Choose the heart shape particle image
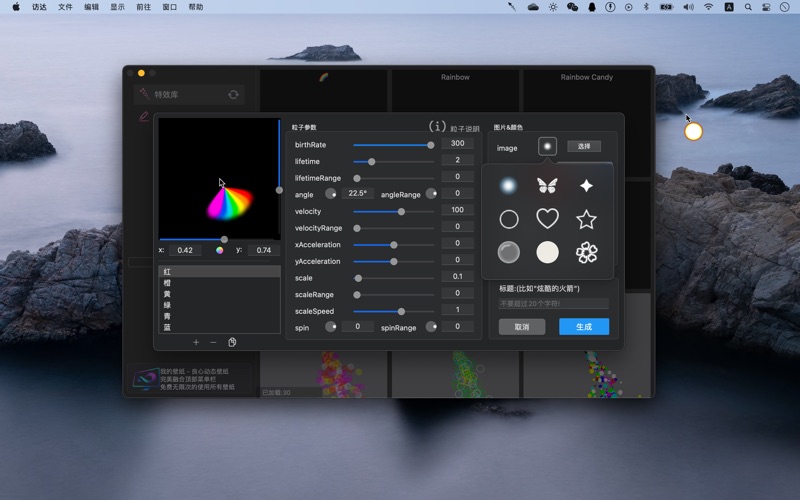The image size is (800, 500). [547, 219]
